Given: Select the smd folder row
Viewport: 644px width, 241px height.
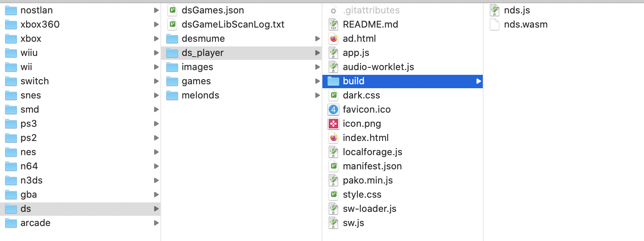Looking at the screenshot, I should point(80,109).
